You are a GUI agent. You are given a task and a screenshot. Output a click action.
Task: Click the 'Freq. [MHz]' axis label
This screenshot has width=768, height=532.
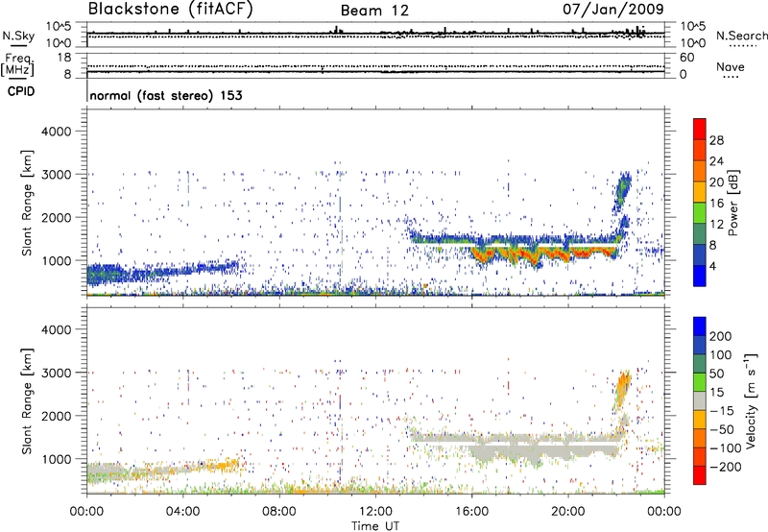click(x=17, y=64)
